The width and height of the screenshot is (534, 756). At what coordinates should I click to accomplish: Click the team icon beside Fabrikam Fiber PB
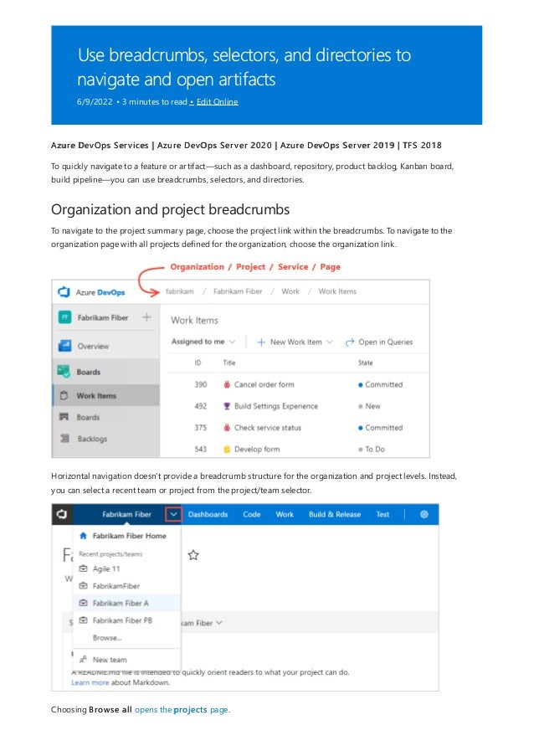(x=83, y=620)
